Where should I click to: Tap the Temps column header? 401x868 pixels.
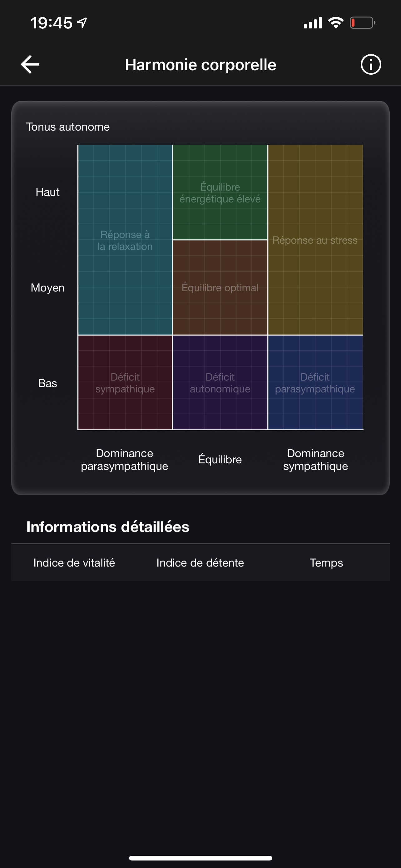pos(326,563)
